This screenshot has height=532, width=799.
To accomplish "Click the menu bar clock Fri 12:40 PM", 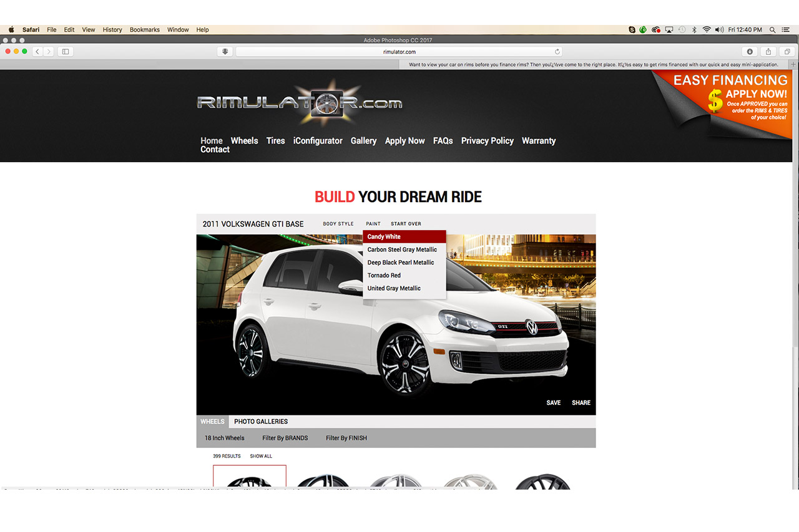I will point(745,29).
